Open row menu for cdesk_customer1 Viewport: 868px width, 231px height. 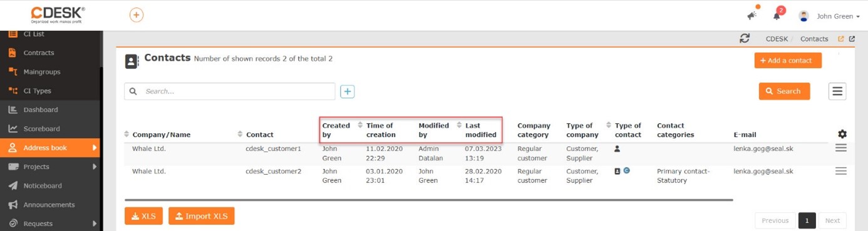pos(841,148)
